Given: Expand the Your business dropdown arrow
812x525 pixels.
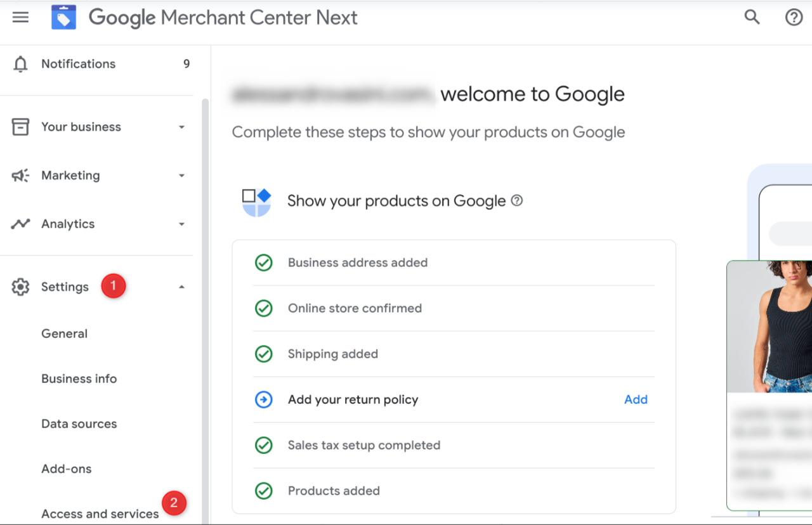Looking at the screenshot, I should [181, 127].
